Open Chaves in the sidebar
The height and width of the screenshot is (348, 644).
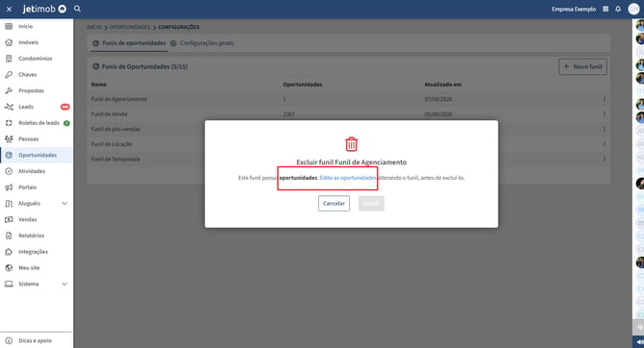[x=28, y=74]
